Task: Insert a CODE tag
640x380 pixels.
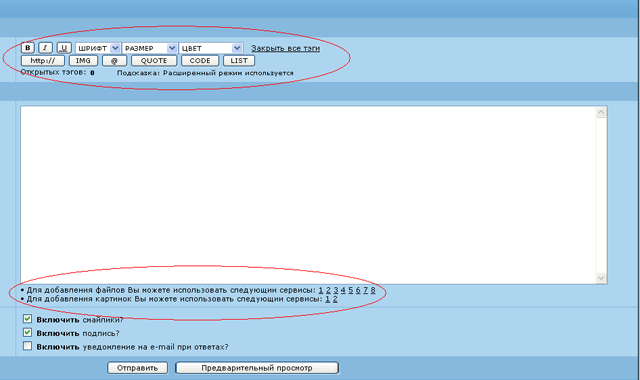Action: (x=200, y=61)
